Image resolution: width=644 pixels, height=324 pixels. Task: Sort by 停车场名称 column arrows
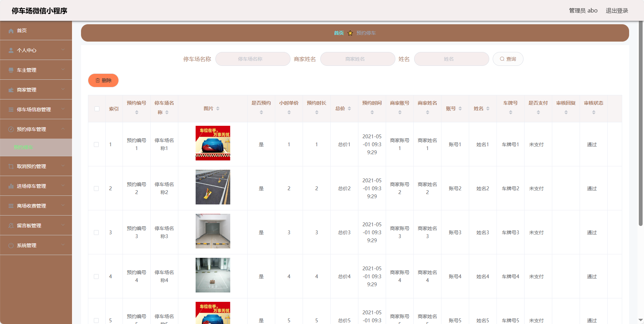pyautogui.click(x=167, y=112)
